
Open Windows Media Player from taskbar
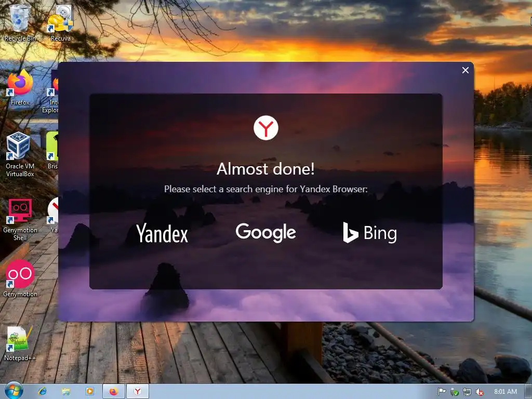click(x=90, y=392)
